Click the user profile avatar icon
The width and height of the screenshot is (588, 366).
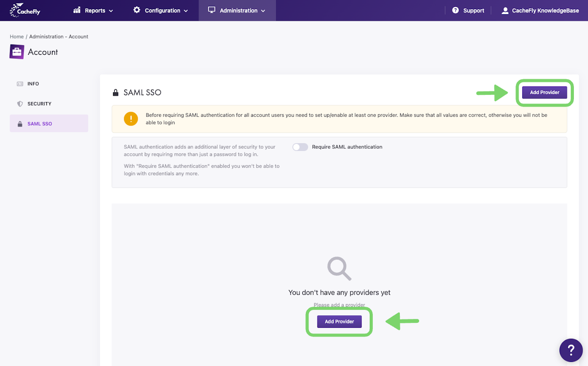pos(505,11)
